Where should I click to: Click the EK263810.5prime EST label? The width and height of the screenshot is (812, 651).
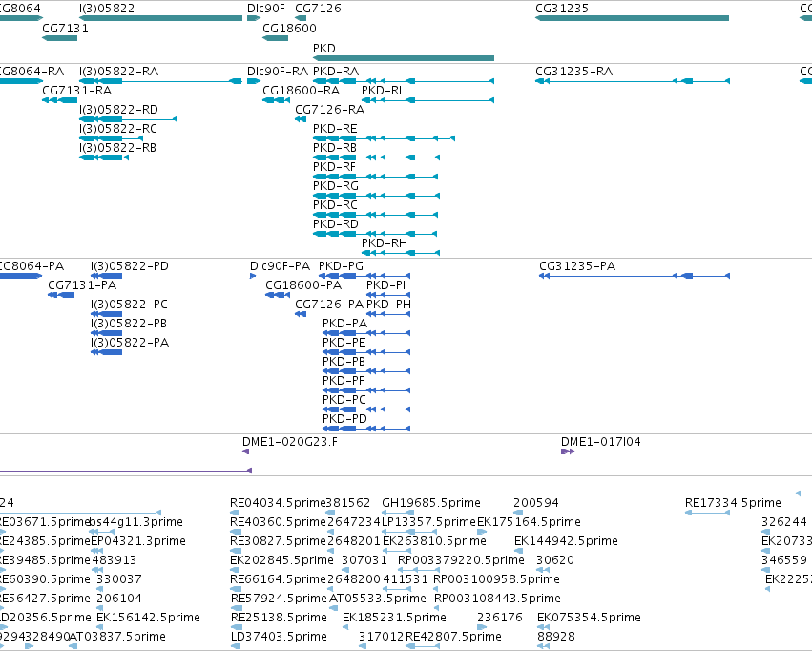[x=435, y=540]
